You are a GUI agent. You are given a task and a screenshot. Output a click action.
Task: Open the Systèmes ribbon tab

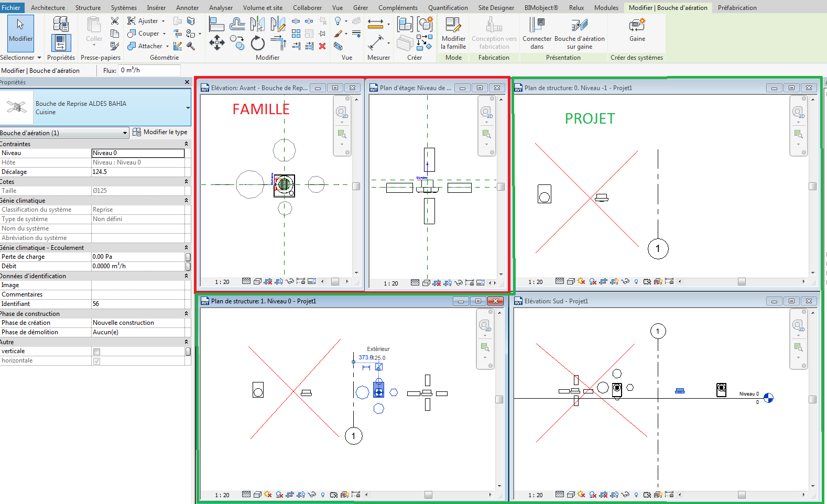(x=124, y=8)
